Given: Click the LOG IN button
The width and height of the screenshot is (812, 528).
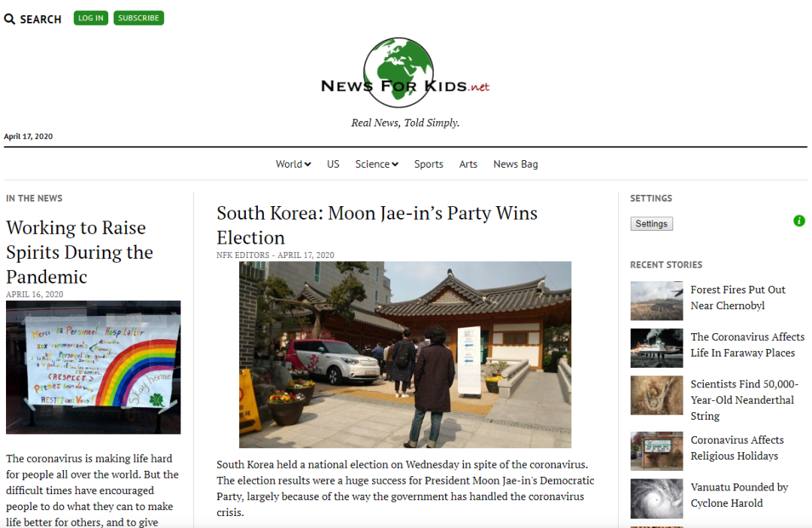Looking at the screenshot, I should [91, 18].
